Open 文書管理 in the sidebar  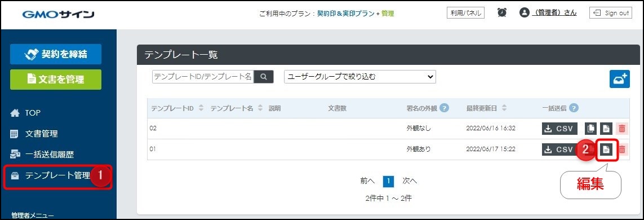point(34,134)
